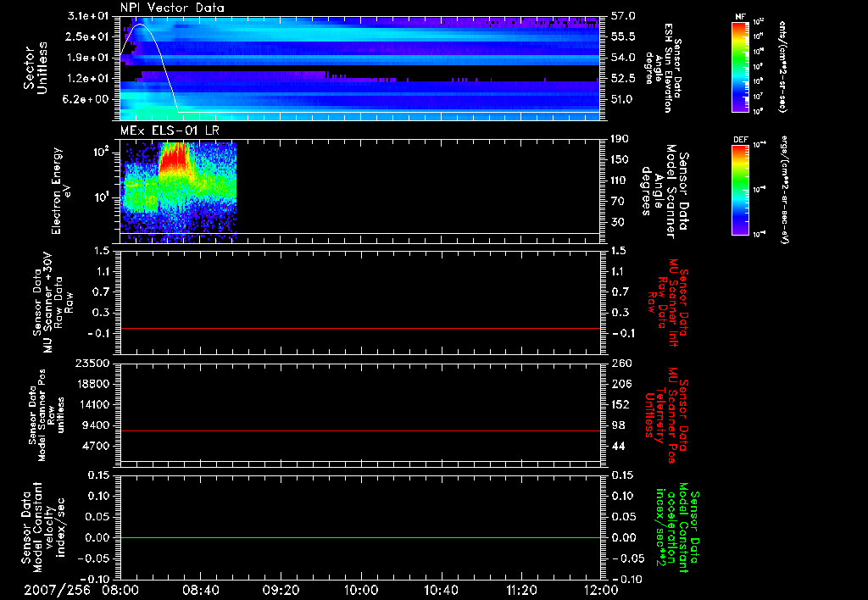The width and height of the screenshot is (868, 600).
Task: Click the '30' scanner angle tick
Action: (x=617, y=222)
